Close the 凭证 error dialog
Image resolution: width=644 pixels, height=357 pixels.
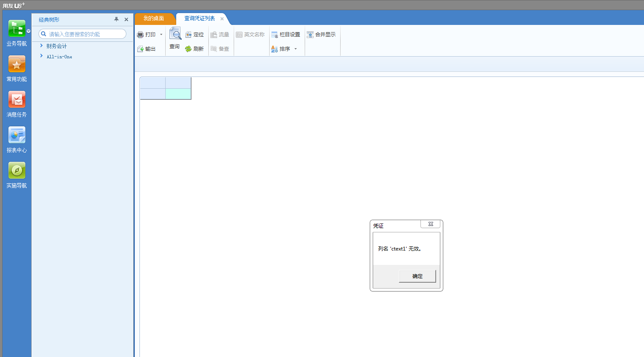[x=431, y=224]
